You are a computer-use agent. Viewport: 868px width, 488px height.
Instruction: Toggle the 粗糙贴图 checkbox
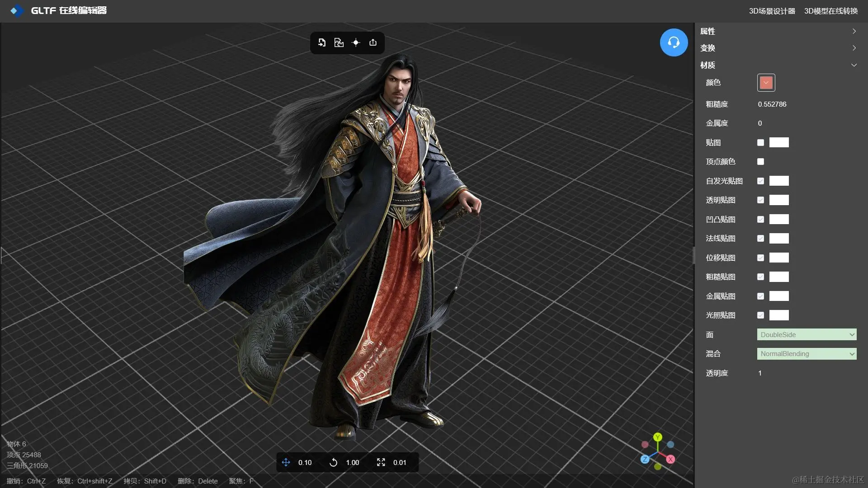(x=760, y=277)
